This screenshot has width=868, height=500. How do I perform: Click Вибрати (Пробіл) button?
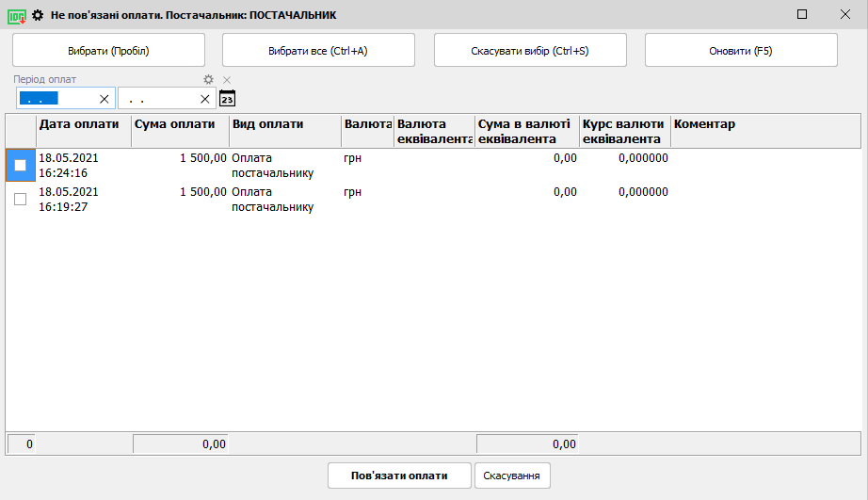click(x=108, y=51)
